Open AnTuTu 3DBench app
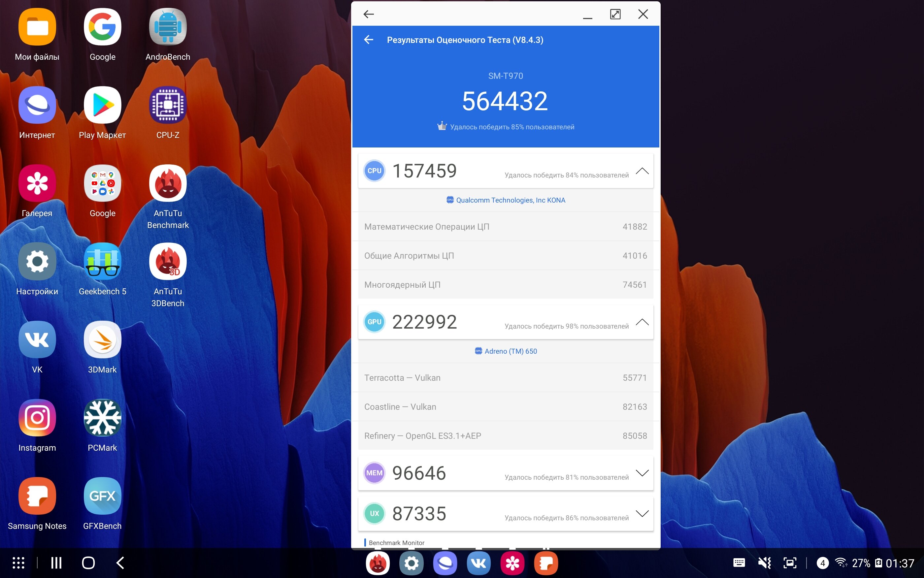924x578 pixels. click(x=168, y=261)
